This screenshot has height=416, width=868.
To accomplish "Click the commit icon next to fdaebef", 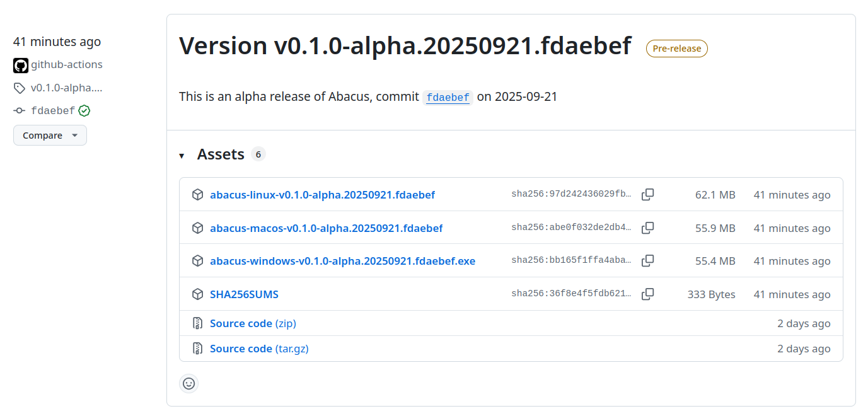I will click(x=19, y=110).
